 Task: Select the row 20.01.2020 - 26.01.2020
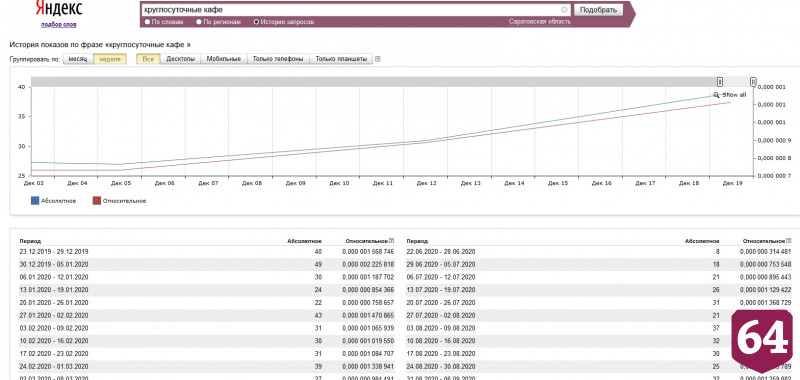pos(207,302)
